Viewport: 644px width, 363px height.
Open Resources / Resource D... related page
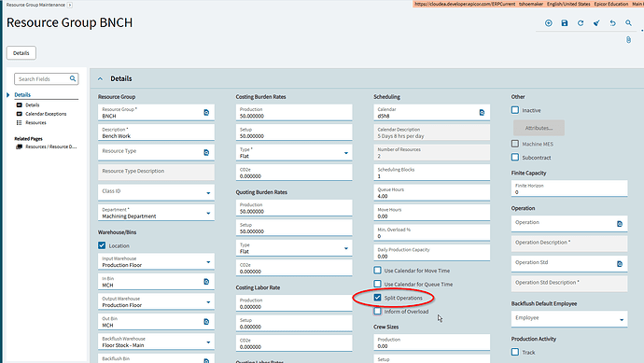(51, 147)
